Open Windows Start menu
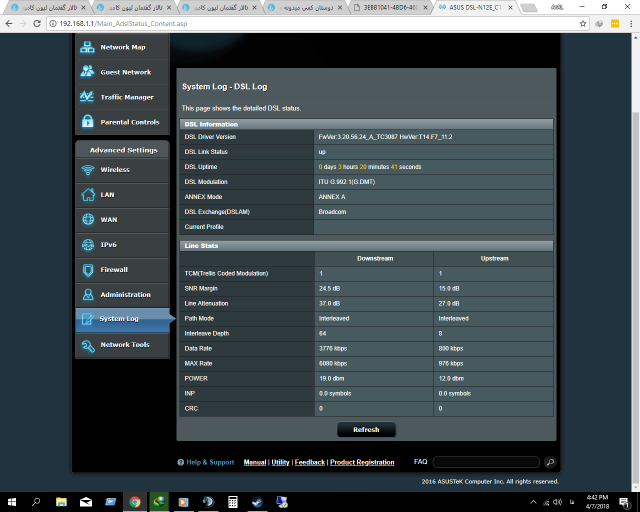640x512 pixels. pos(11,502)
